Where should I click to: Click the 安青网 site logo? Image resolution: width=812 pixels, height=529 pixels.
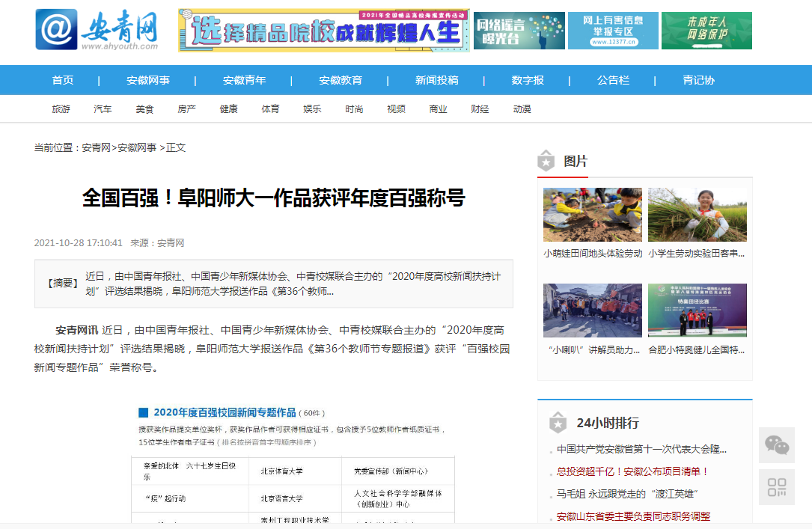click(97, 30)
